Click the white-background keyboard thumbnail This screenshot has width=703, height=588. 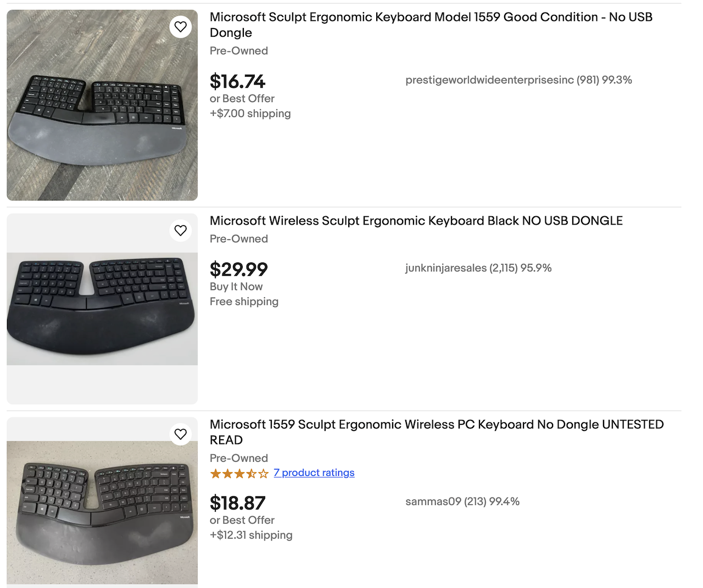tap(102, 307)
